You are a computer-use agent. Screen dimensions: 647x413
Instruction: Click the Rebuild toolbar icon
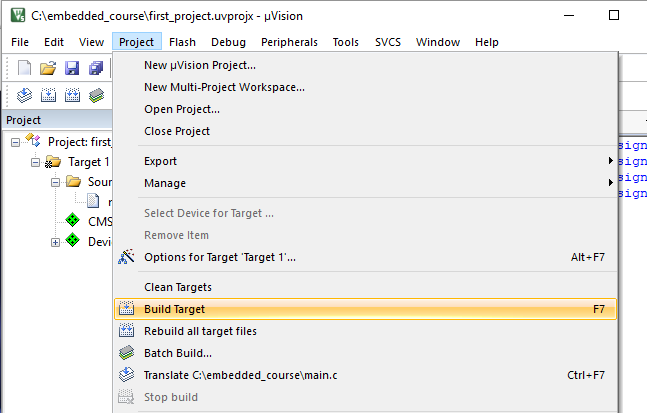coord(72,95)
